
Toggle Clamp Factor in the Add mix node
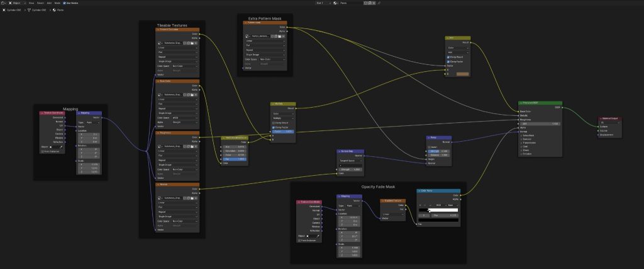[x=448, y=61]
